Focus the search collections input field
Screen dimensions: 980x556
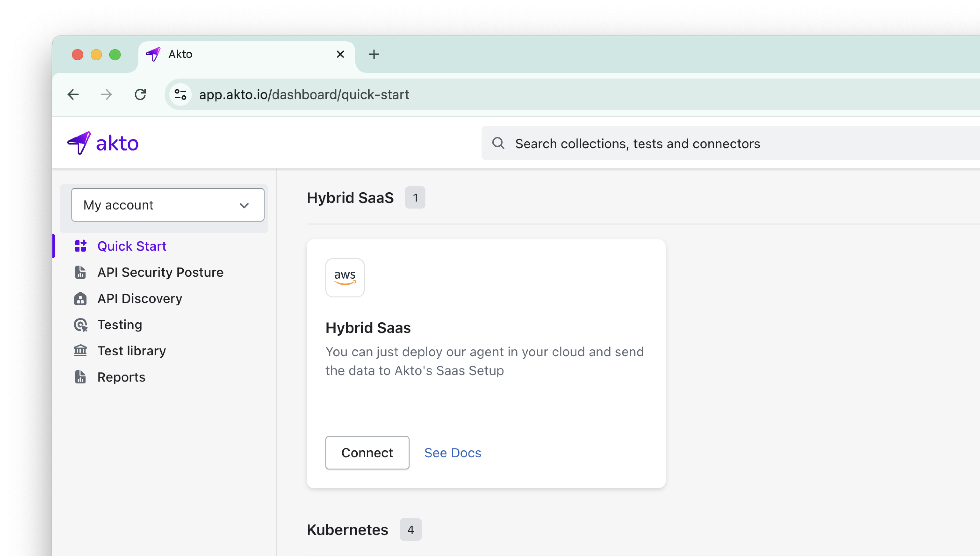[x=725, y=144]
